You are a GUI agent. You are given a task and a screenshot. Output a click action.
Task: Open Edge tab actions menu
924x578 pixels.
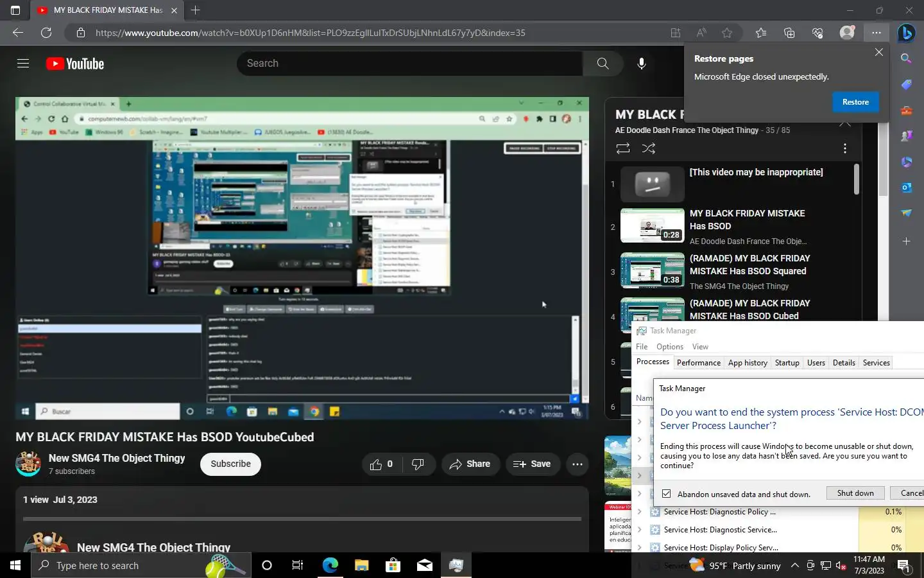(x=15, y=10)
